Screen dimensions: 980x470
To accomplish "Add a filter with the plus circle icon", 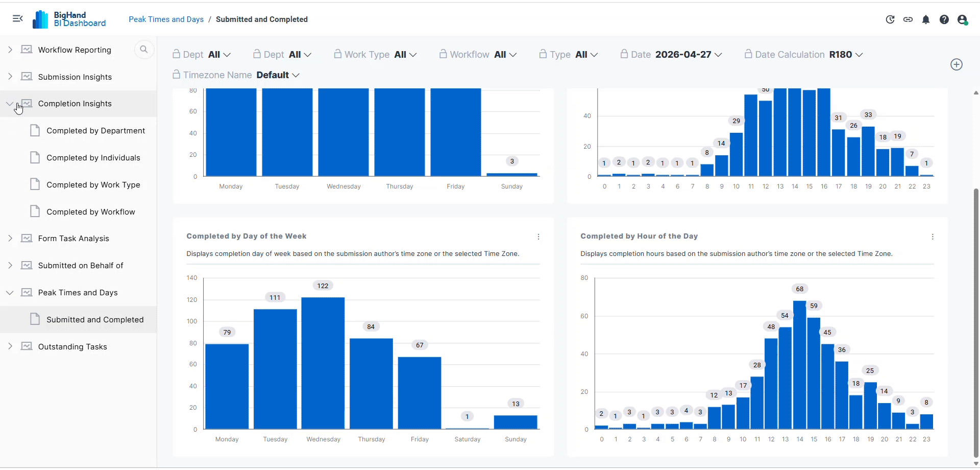I will point(957,64).
